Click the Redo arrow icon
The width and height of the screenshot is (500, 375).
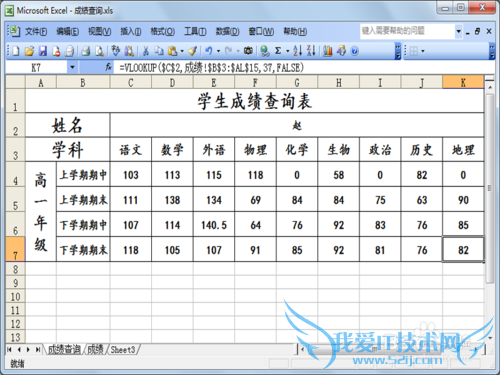pos(229,51)
